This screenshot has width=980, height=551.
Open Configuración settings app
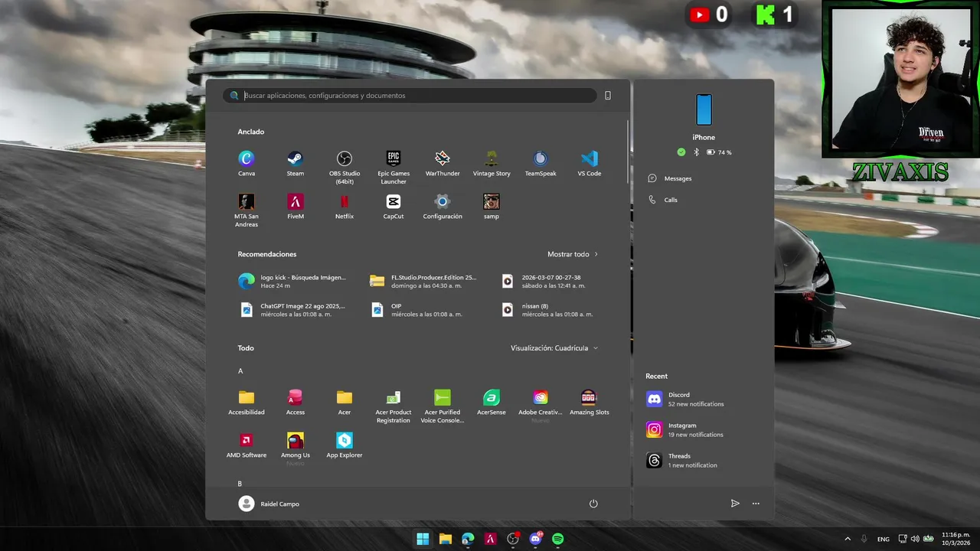pyautogui.click(x=443, y=206)
